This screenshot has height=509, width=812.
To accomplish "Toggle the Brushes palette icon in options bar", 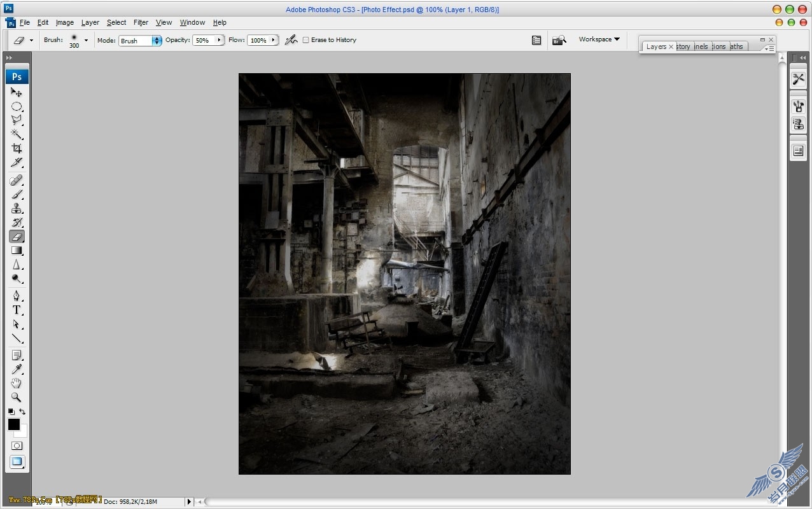I will [536, 40].
